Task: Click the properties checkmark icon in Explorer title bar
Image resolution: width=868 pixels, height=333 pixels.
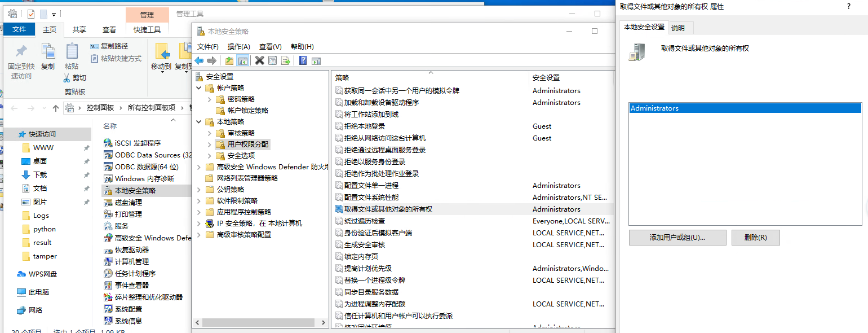Action: [31, 14]
